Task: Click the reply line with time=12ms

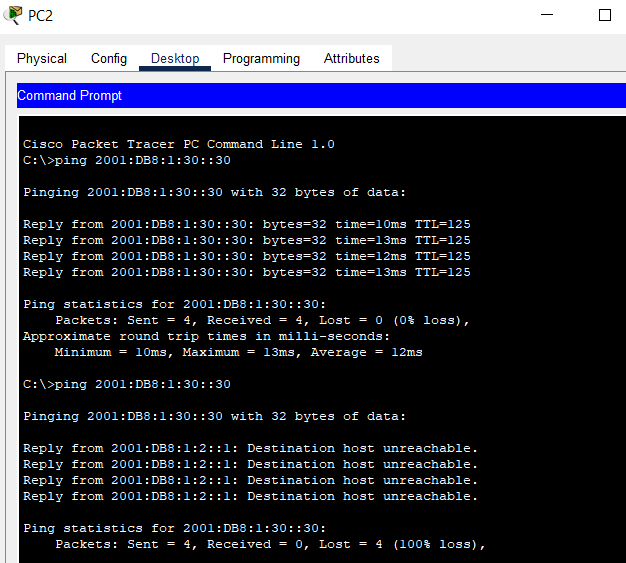Action: click(x=247, y=256)
